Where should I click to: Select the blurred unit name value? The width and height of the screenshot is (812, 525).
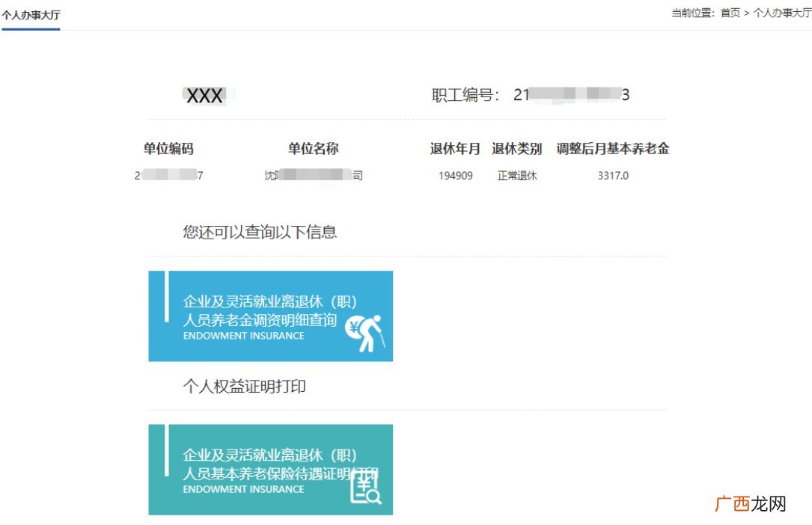(314, 176)
